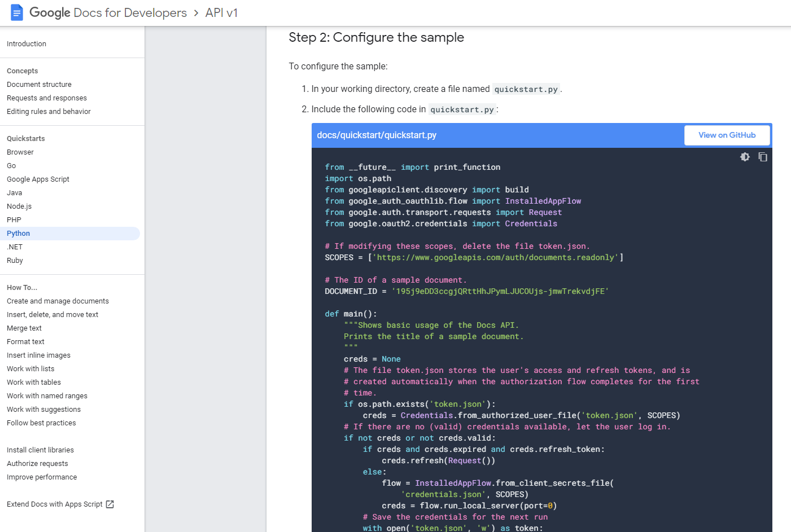Select the Browser quickstart

(20, 152)
